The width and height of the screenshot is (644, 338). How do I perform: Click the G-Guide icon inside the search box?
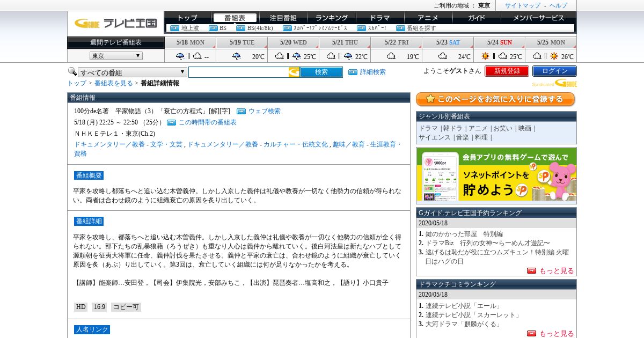pyautogui.click(x=294, y=72)
